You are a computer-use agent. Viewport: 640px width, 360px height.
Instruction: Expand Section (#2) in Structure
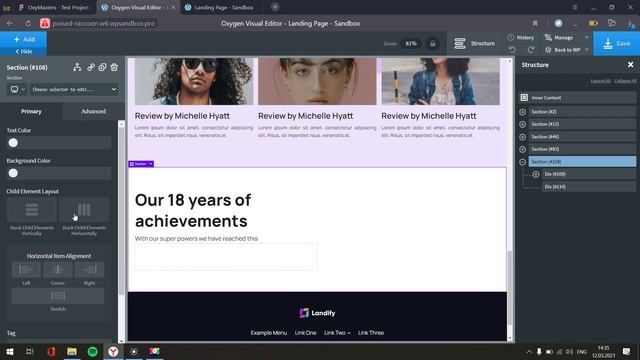tap(522, 112)
